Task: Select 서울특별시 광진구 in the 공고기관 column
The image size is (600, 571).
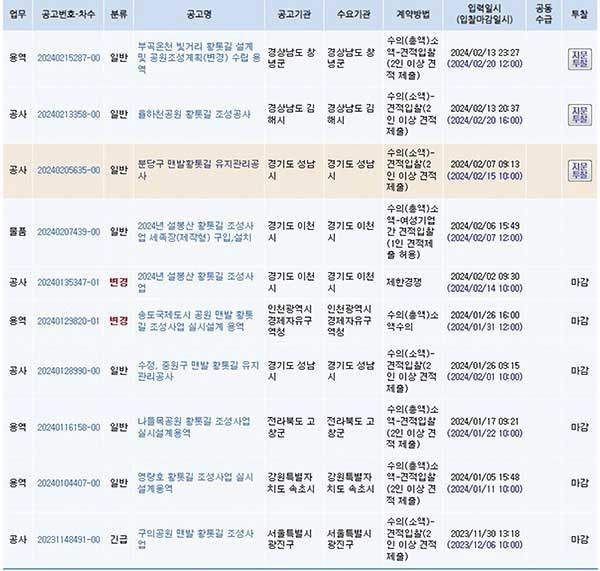Action: coord(290,539)
